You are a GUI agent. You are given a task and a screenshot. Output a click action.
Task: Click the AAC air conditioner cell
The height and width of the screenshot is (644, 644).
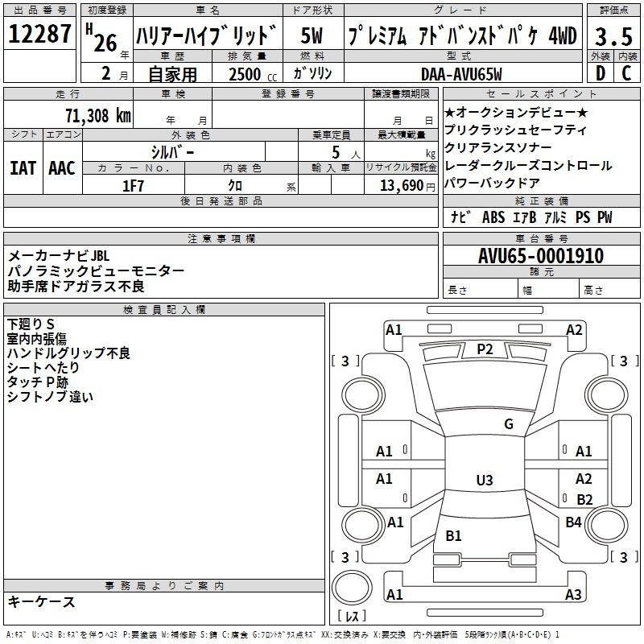[61, 167]
